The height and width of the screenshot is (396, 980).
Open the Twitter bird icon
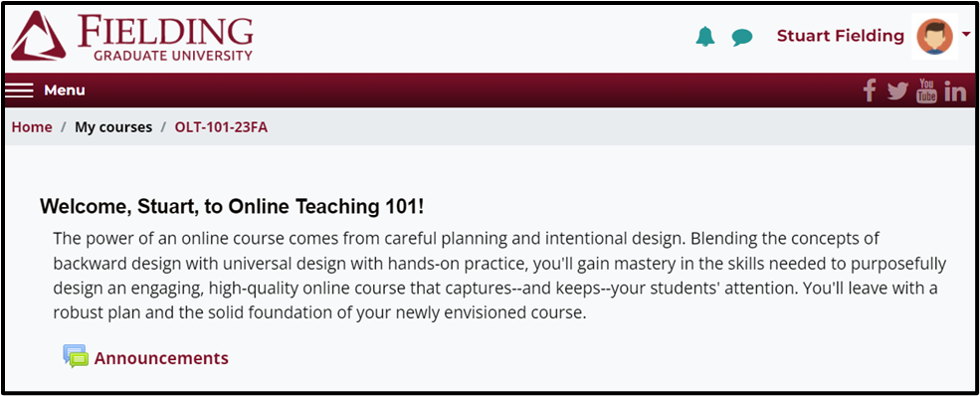[x=897, y=92]
